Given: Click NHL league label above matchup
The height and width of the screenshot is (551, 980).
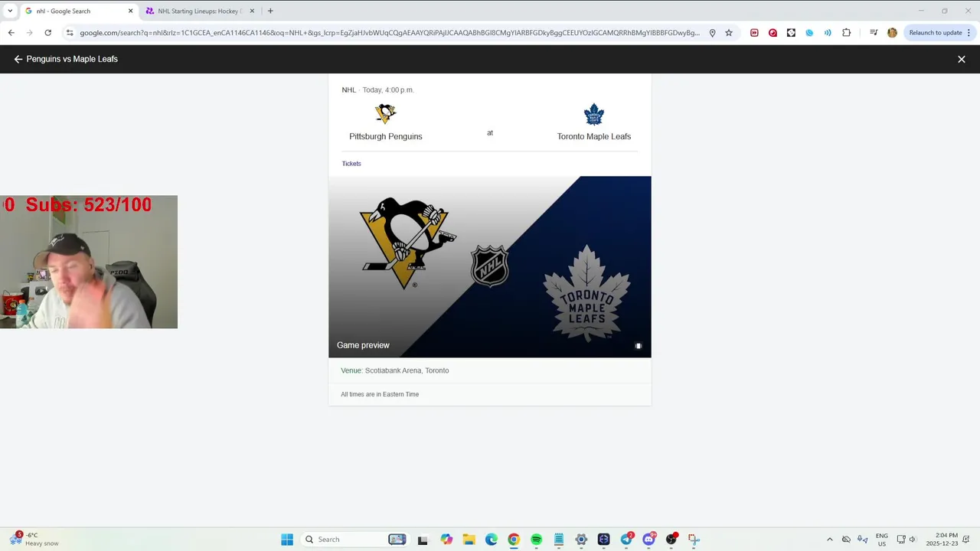Looking at the screenshot, I should pos(348,90).
